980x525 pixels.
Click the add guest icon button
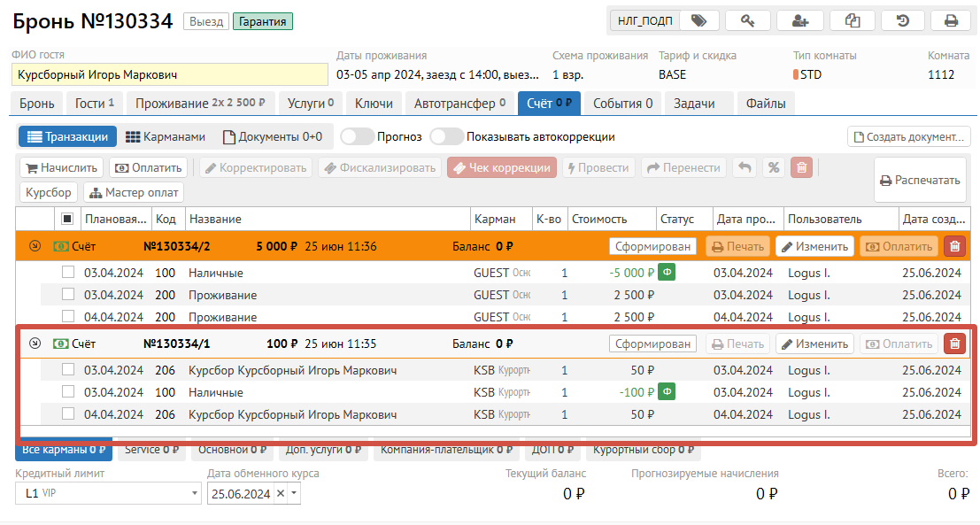pos(800,20)
